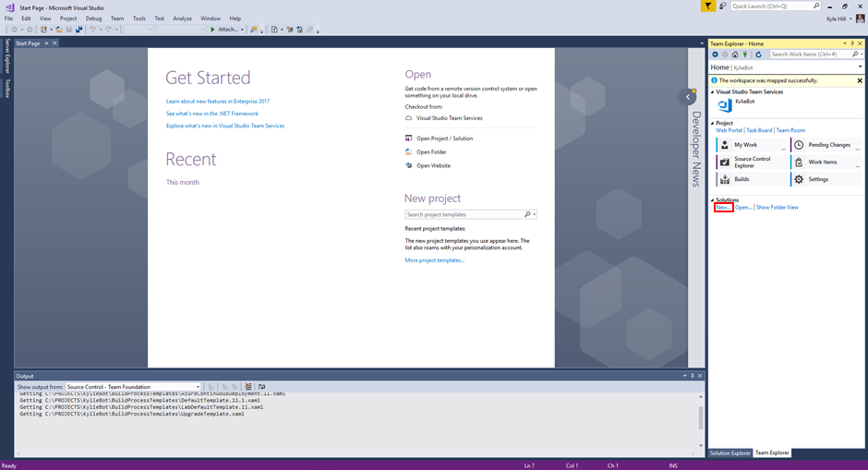Click the Undo toolbar icon
The image size is (868, 470).
92,30
